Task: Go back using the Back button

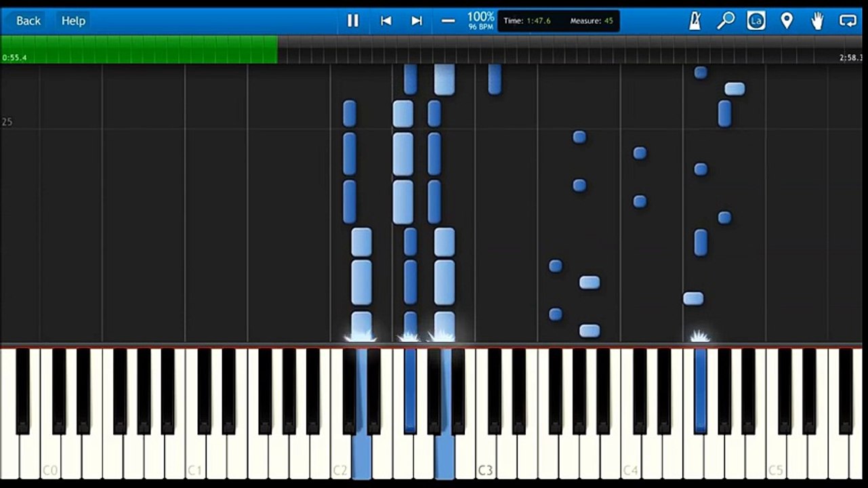Action: (x=28, y=20)
